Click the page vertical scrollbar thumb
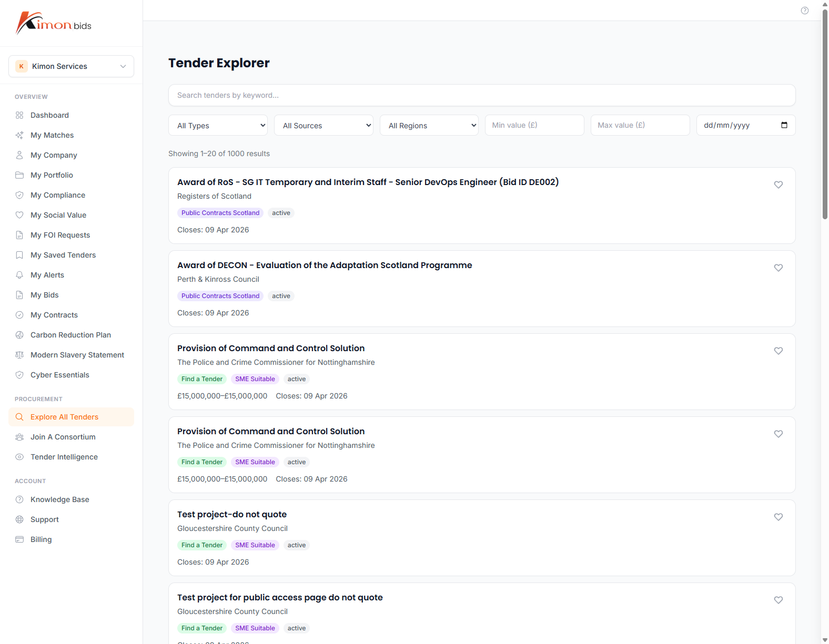The width and height of the screenshot is (829, 644). point(825,113)
